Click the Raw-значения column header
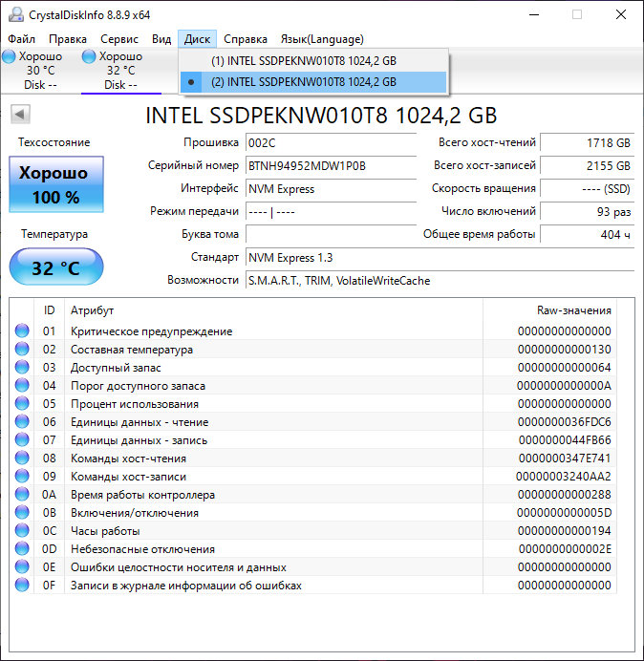 point(550,310)
